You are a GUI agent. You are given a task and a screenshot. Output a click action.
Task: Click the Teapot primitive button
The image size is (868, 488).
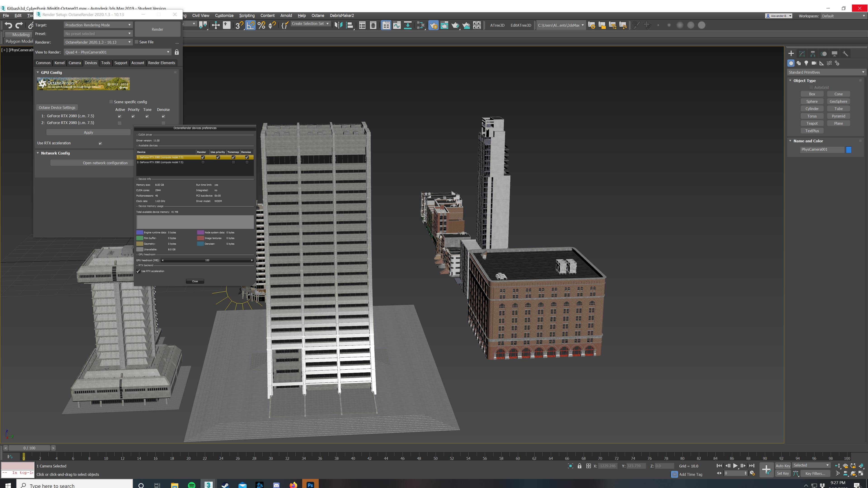(812, 123)
